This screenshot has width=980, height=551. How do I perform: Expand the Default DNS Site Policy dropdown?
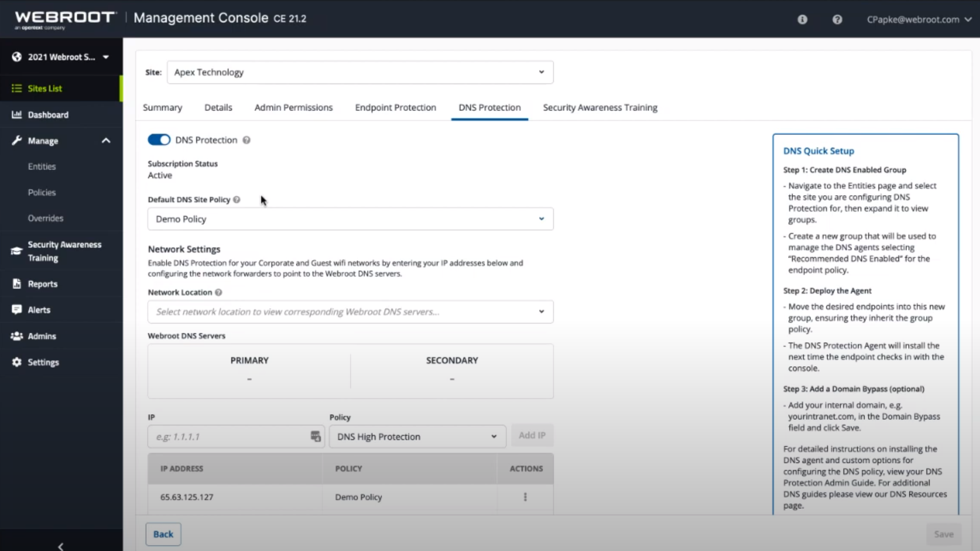tap(350, 219)
